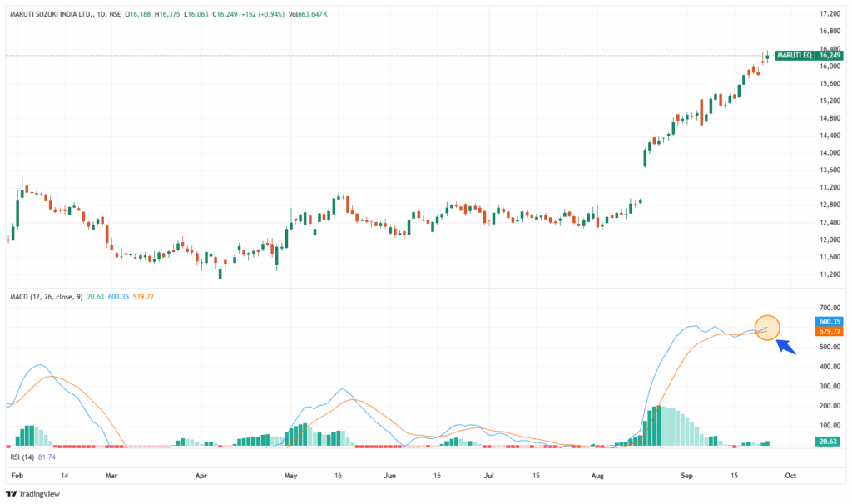Click the 700.00 level on MACD scale

(831, 307)
